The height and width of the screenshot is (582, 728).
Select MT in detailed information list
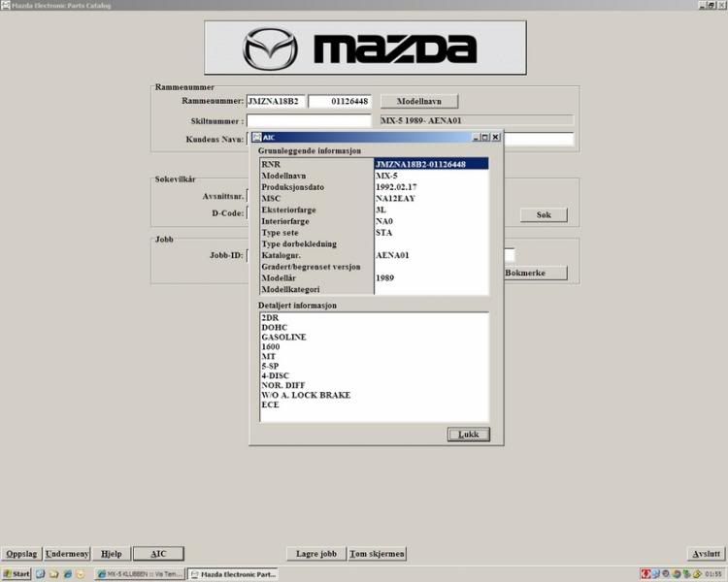click(268, 357)
